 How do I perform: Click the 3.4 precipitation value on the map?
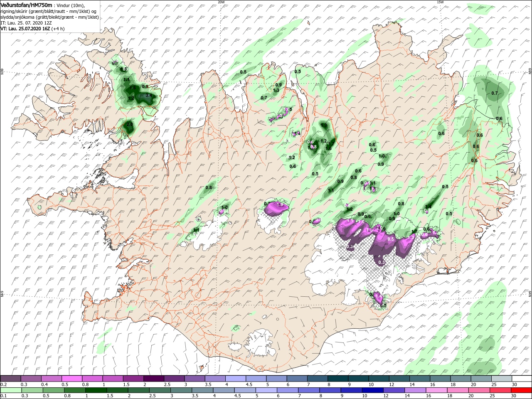tap(150, 96)
